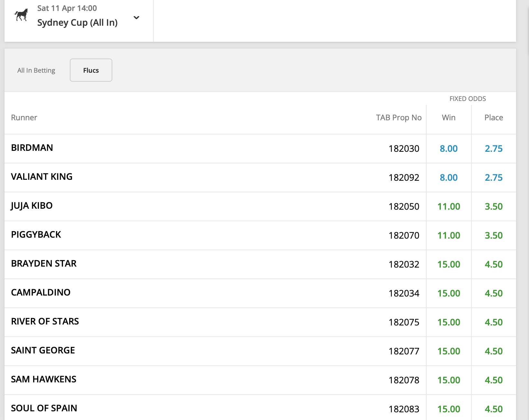Screen dimensions: 529x420
Task: Open the Flucs tab
Action: (91, 70)
